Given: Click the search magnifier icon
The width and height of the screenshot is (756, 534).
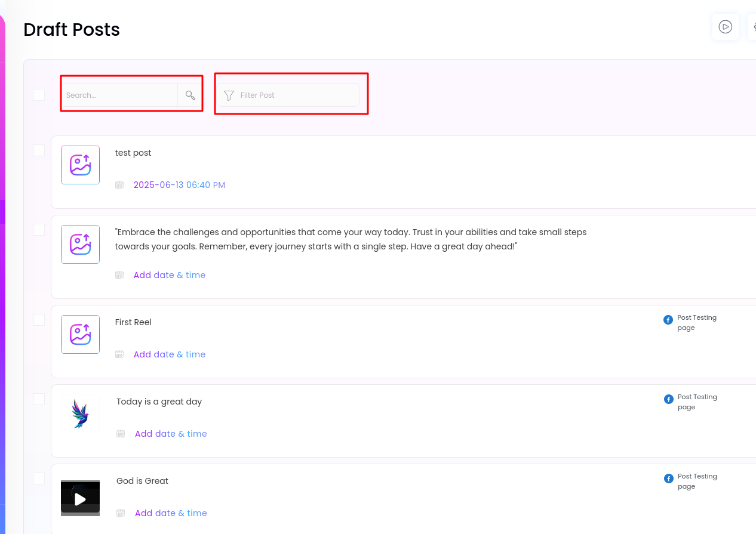Looking at the screenshot, I should (190, 95).
